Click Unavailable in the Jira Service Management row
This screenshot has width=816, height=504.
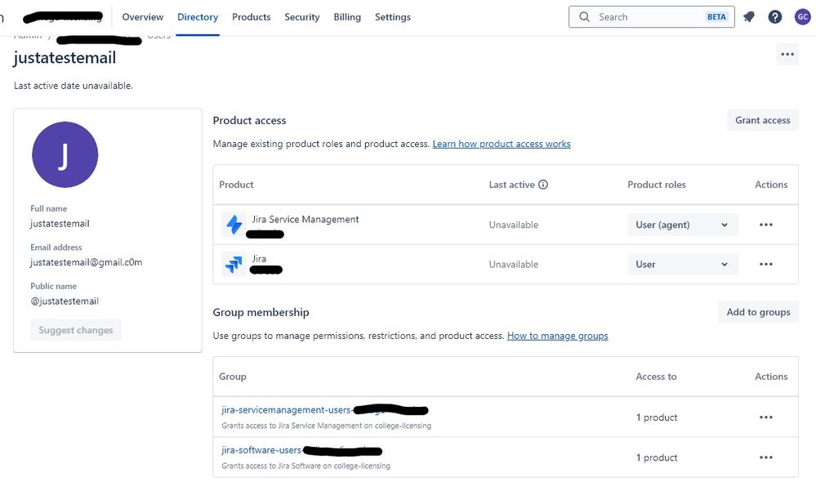pyautogui.click(x=514, y=225)
